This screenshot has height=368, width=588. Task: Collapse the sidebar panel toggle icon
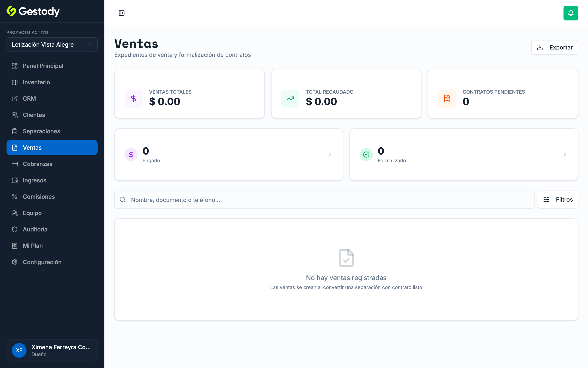122,13
